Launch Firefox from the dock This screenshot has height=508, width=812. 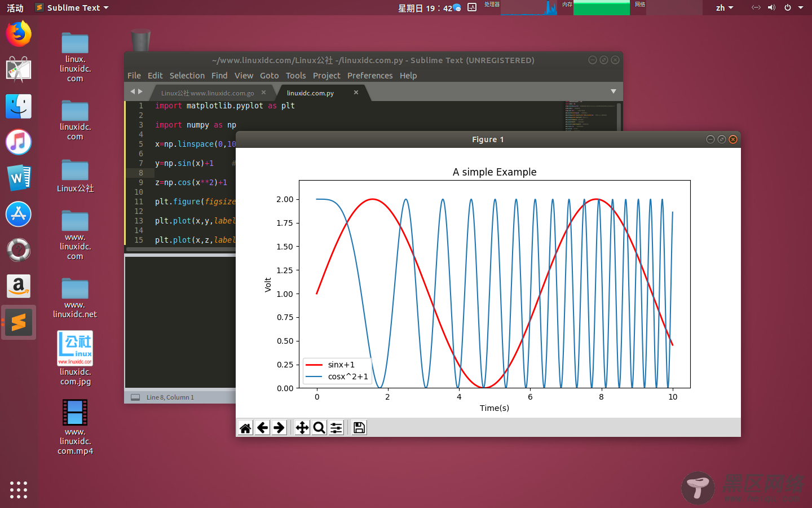tap(19, 34)
